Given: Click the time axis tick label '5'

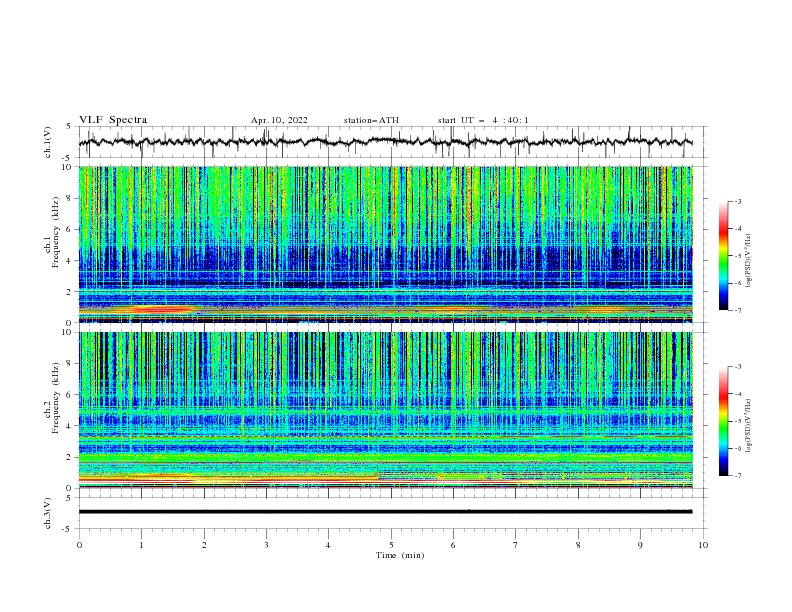Looking at the screenshot, I should click(391, 545).
